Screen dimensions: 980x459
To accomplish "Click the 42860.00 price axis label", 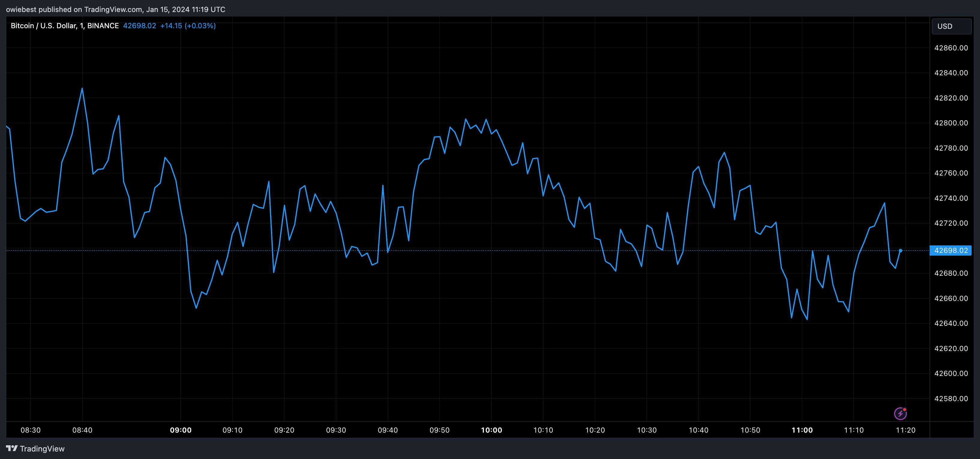I will click(x=951, y=48).
